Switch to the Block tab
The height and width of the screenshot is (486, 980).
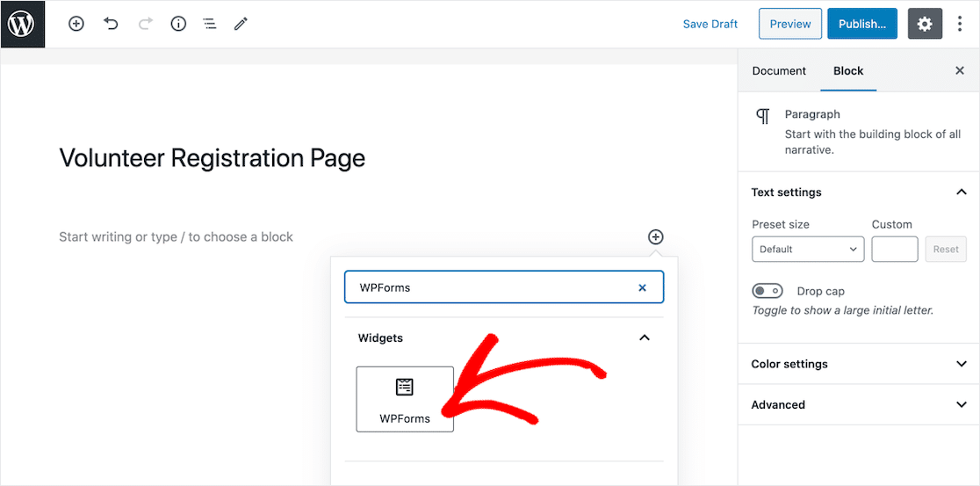[848, 70]
